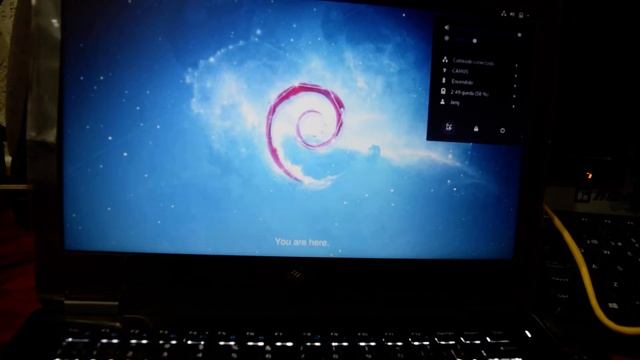Click battery icon in top bar
This screenshot has width=640, height=360.
(521, 15)
